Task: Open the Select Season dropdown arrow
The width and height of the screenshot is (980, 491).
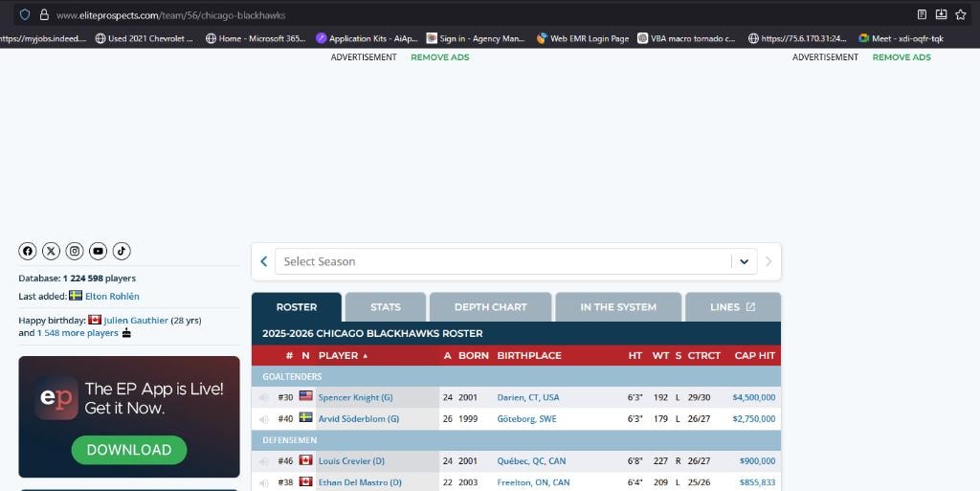Action: click(x=745, y=261)
